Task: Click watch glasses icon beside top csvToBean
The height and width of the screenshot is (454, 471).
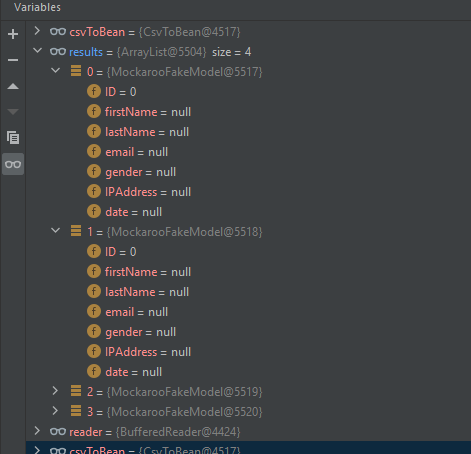Action: pyautogui.click(x=58, y=32)
